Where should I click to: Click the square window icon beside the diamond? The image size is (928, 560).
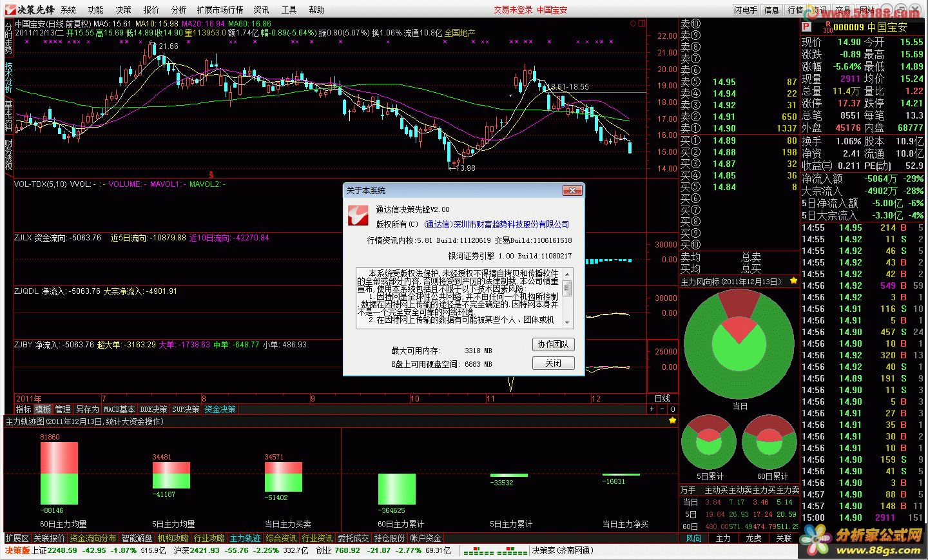click(641, 24)
